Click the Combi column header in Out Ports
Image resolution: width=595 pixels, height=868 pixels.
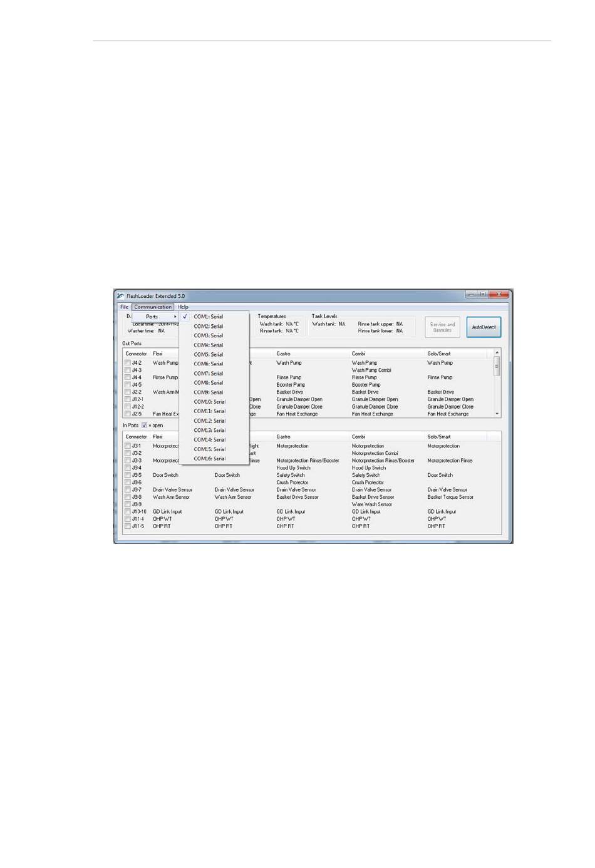(x=387, y=354)
